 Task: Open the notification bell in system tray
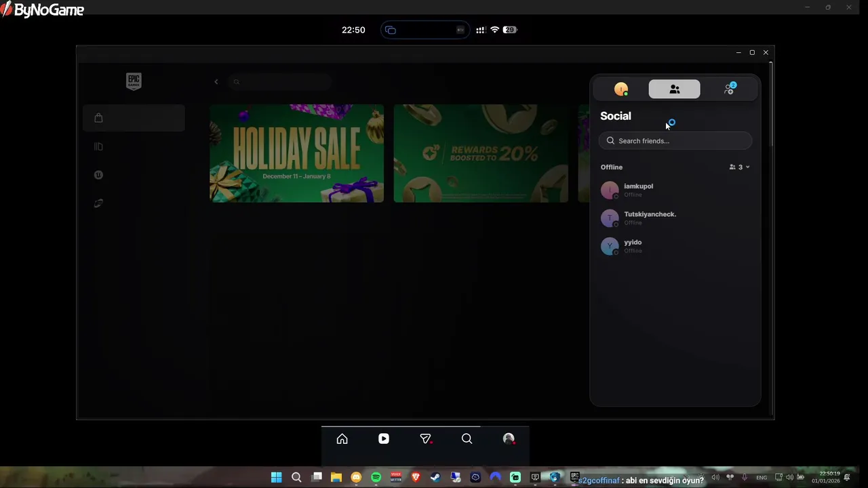pyautogui.click(x=847, y=477)
